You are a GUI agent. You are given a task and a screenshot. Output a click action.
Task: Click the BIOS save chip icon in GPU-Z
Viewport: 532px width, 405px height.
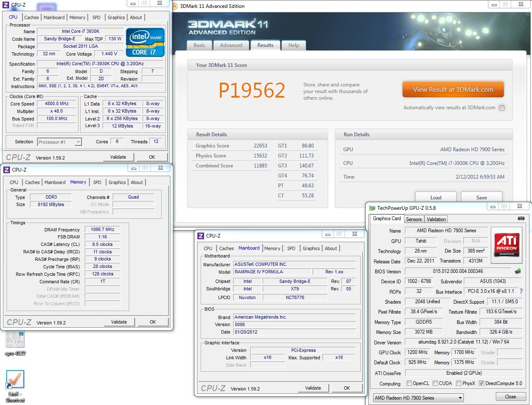(x=518, y=271)
